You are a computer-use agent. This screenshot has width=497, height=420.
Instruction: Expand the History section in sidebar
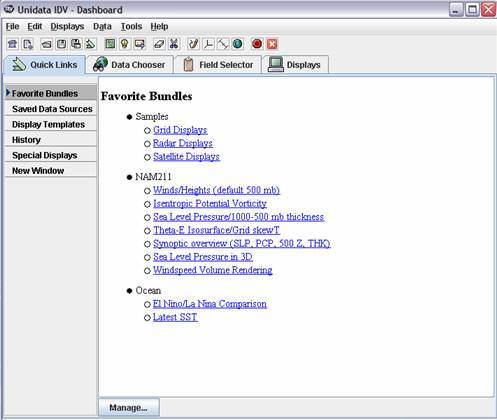pos(51,140)
